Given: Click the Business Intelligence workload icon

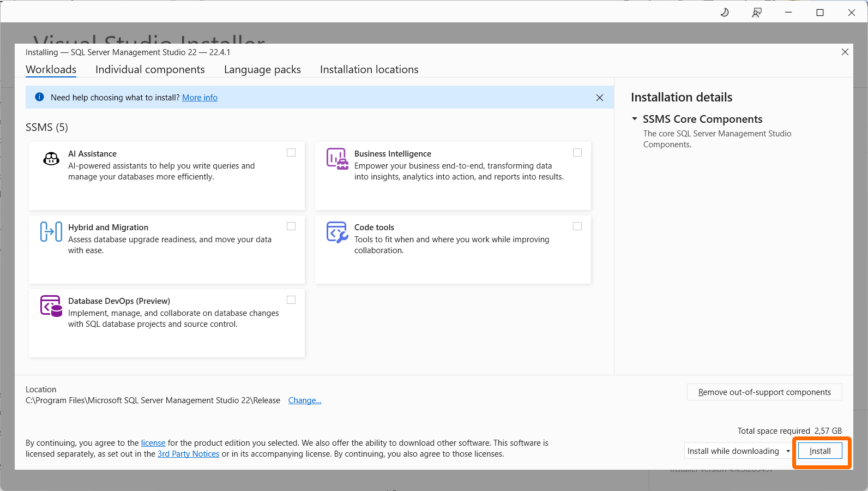Looking at the screenshot, I should coord(337,159).
